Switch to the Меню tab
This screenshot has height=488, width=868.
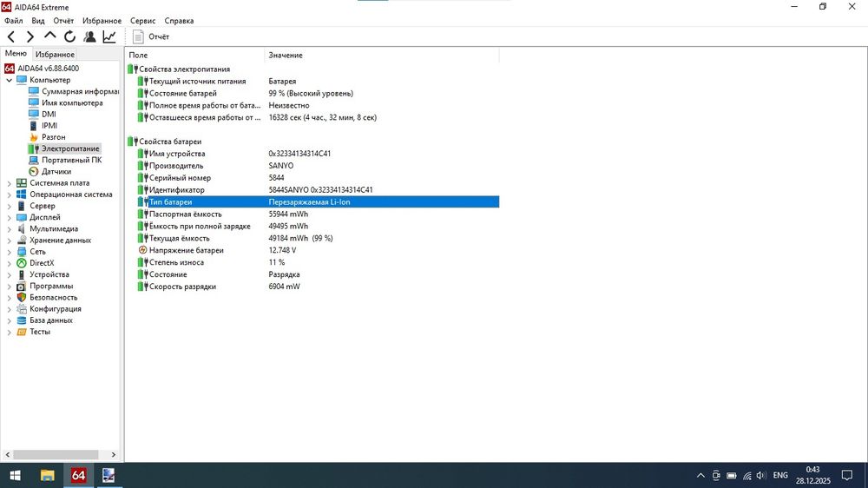coord(16,54)
